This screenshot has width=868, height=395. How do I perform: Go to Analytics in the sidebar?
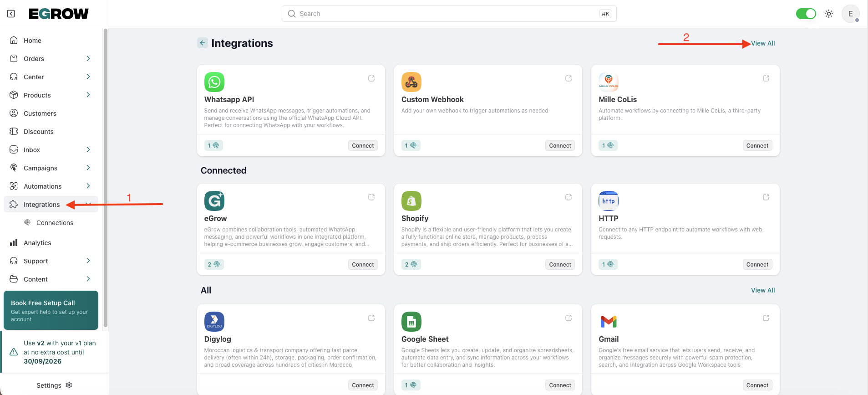(37, 243)
